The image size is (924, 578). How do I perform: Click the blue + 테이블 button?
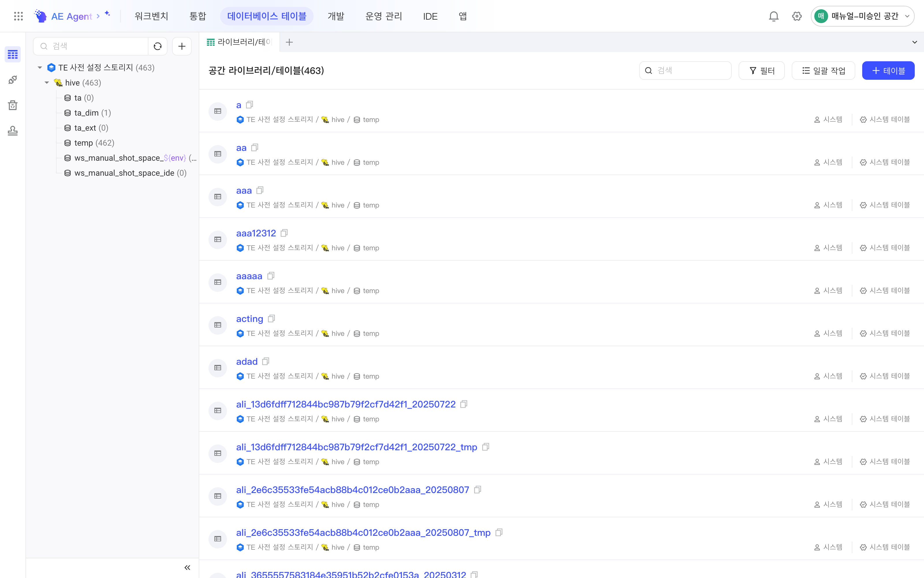888,70
